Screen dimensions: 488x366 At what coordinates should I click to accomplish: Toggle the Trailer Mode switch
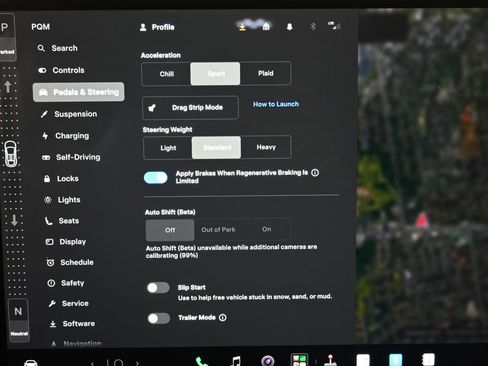click(x=159, y=318)
